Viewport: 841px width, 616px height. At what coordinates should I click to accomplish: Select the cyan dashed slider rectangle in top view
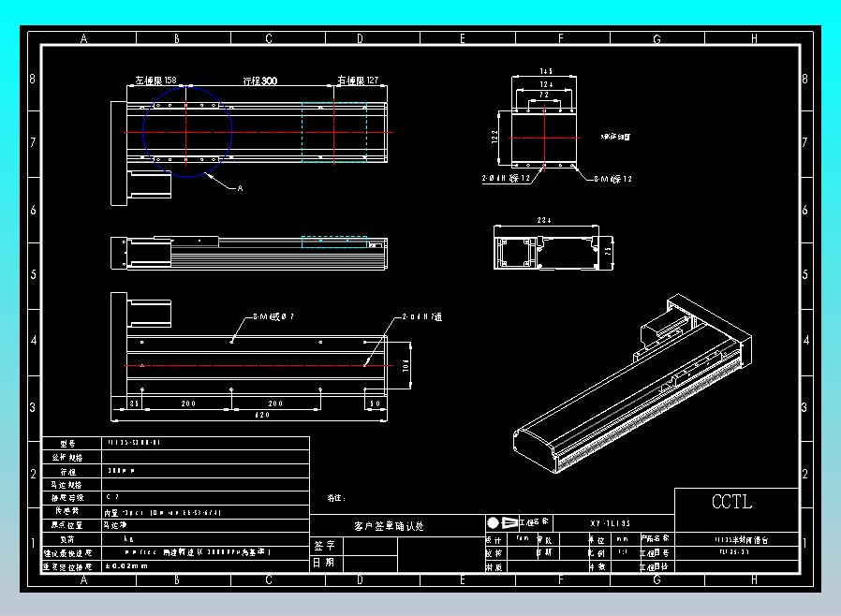[334, 132]
